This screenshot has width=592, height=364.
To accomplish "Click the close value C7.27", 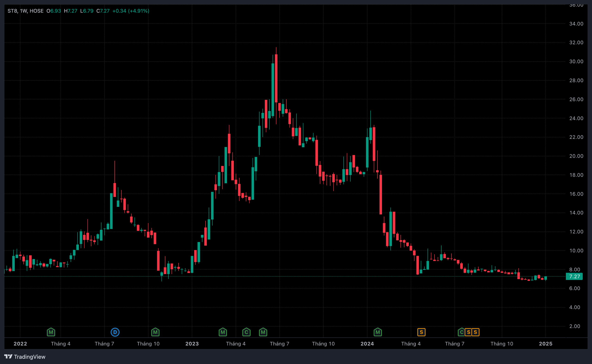I will [103, 11].
